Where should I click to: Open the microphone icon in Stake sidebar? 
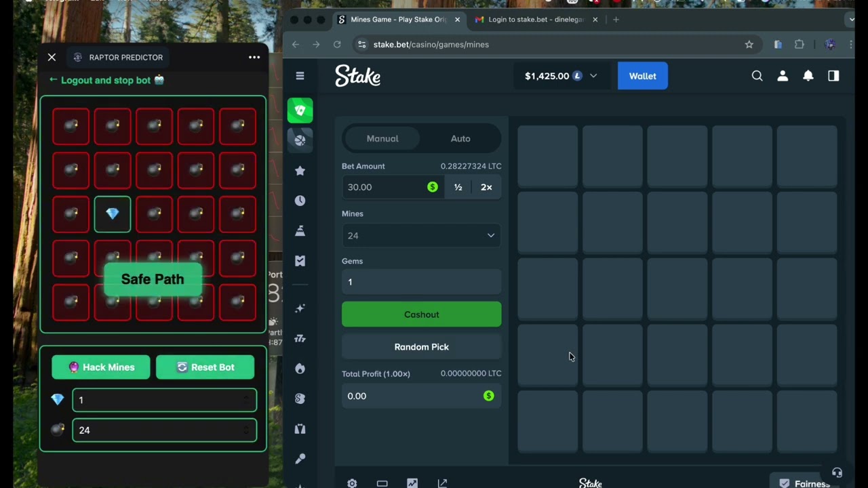click(300, 459)
